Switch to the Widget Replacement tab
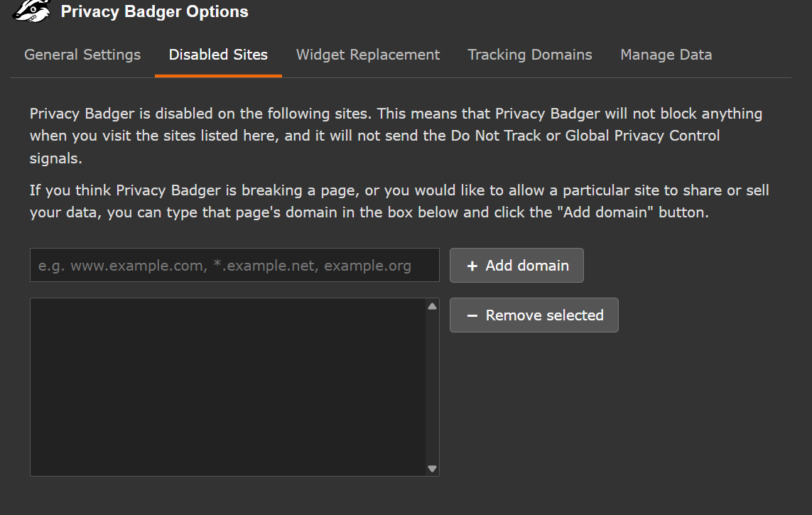This screenshot has width=812, height=515. coord(368,55)
